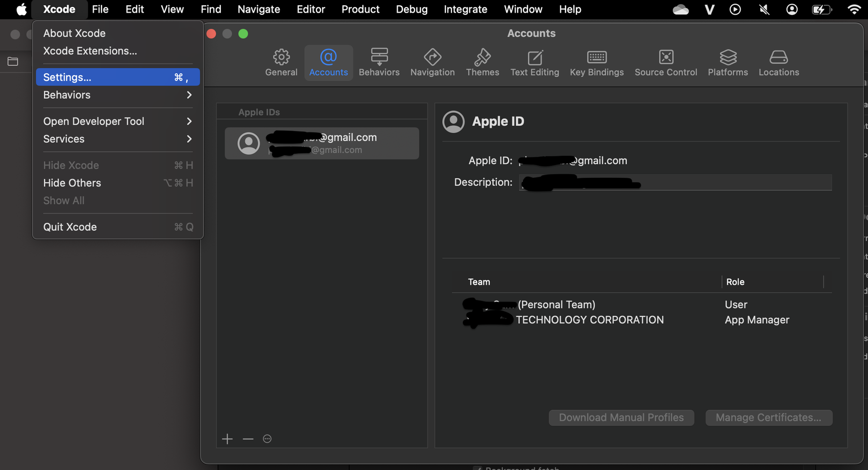Click the battery status icon

point(821,9)
